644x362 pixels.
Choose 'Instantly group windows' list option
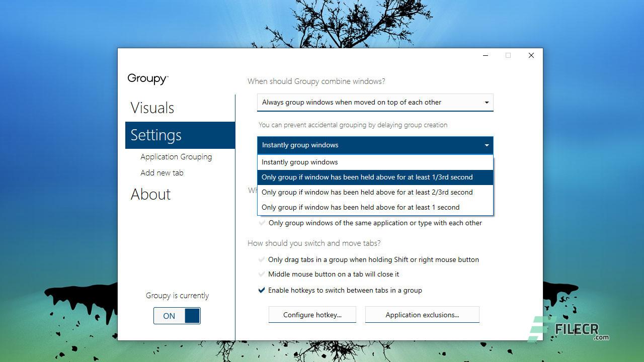(x=375, y=162)
